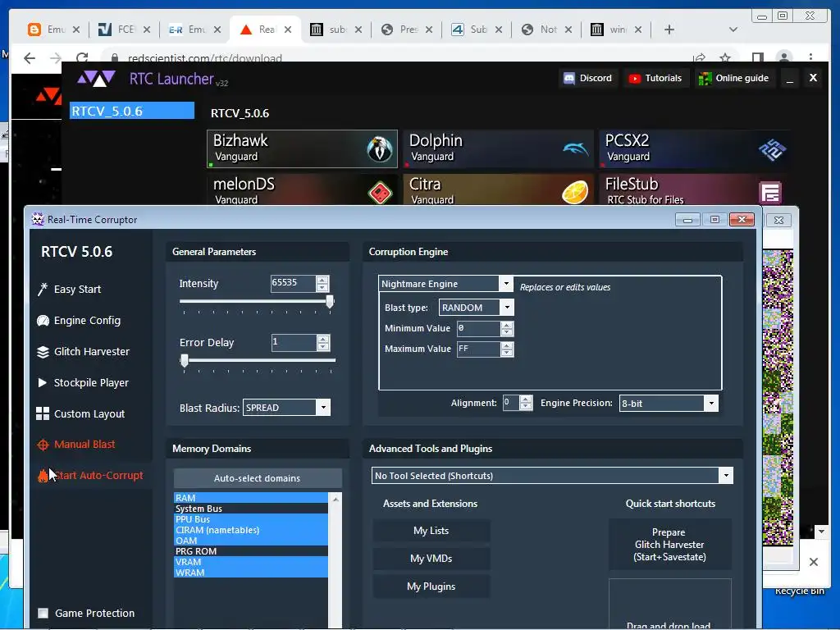This screenshot has width=840, height=630.
Task: Toggle RAM memory domain
Action: [x=251, y=498]
